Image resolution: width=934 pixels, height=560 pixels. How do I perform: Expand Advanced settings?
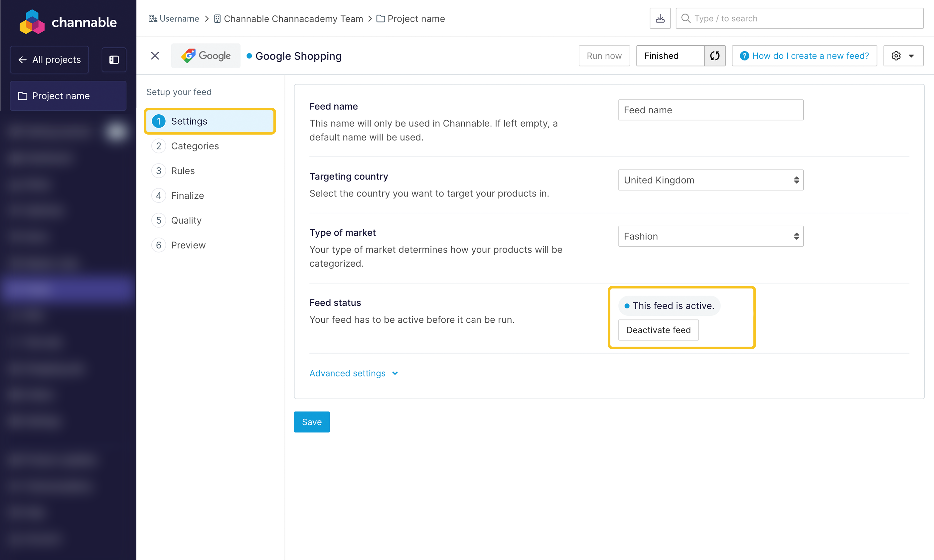pyautogui.click(x=354, y=373)
